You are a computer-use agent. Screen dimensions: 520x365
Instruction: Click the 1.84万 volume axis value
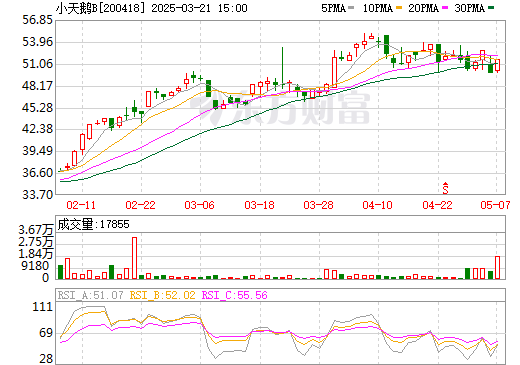pos(36,254)
